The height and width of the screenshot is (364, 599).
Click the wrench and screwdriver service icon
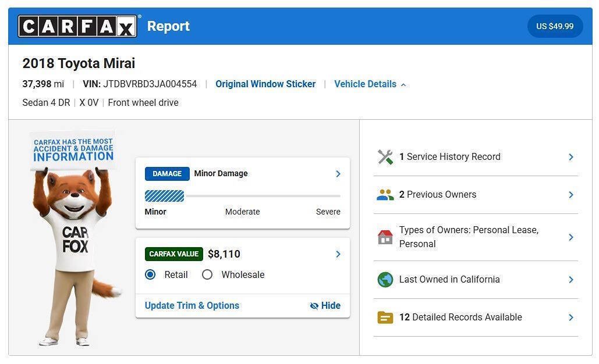[385, 157]
